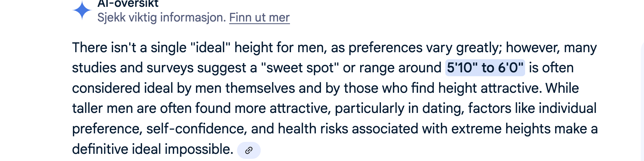Click the "Sjekk viktig informasjon." text

[162, 17]
